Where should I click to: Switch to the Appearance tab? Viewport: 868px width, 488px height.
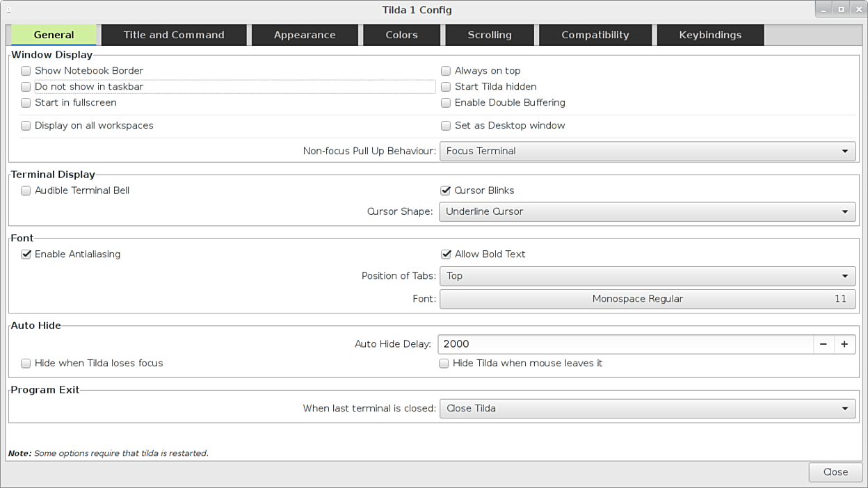coord(305,35)
